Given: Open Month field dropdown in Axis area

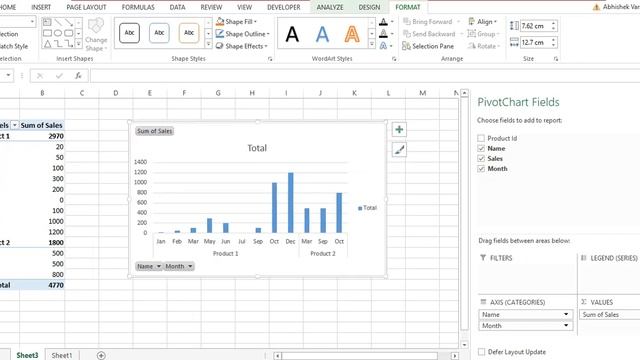Looking at the screenshot, I should (566, 326).
